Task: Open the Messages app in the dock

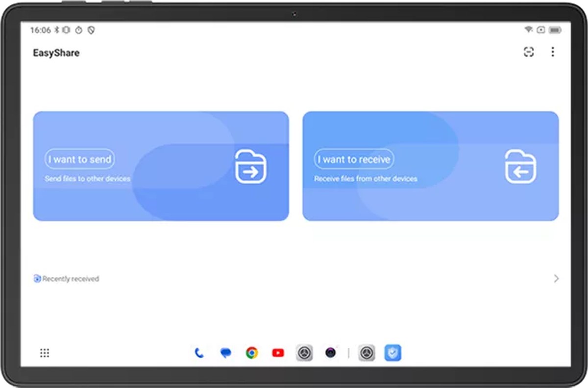Action: (x=225, y=353)
